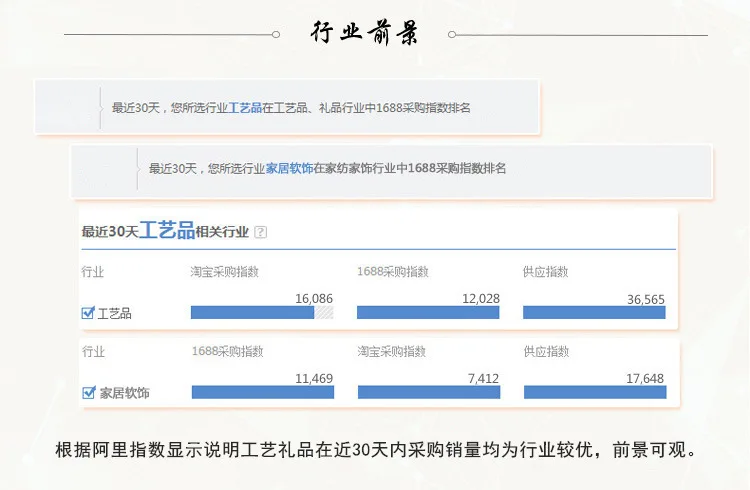Open the blue 家居软饰 link in second banner
The width and height of the screenshot is (750, 490).
[289, 168]
